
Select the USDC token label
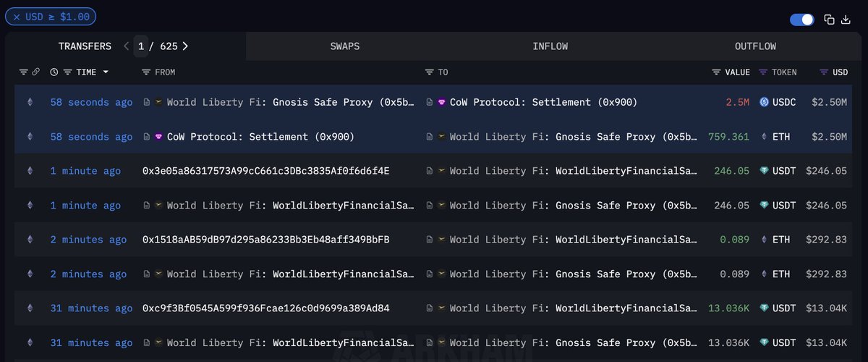point(784,102)
